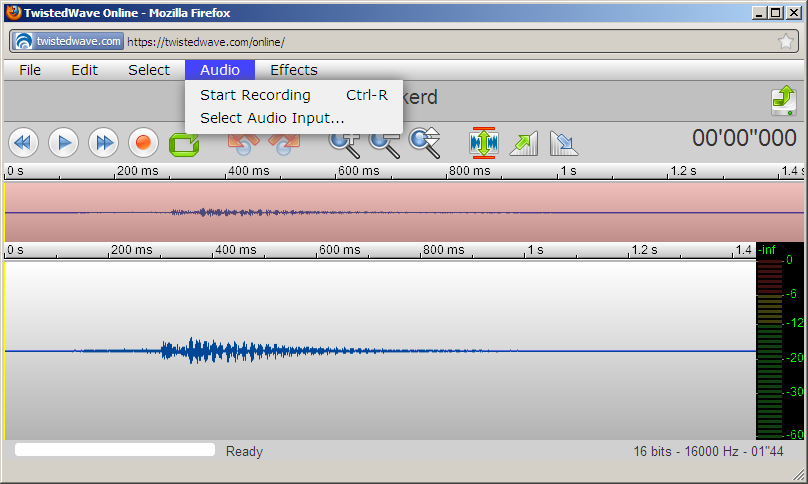Click the Firefox logo in title bar
808x484 pixels.
coord(13,12)
